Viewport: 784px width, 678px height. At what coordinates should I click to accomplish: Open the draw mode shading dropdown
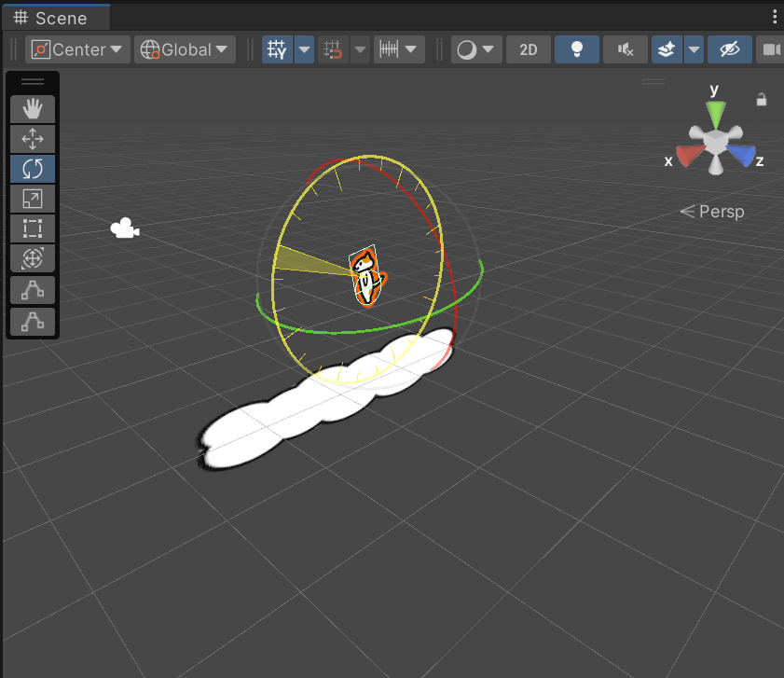pyautogui.click(x=476, y=49)
